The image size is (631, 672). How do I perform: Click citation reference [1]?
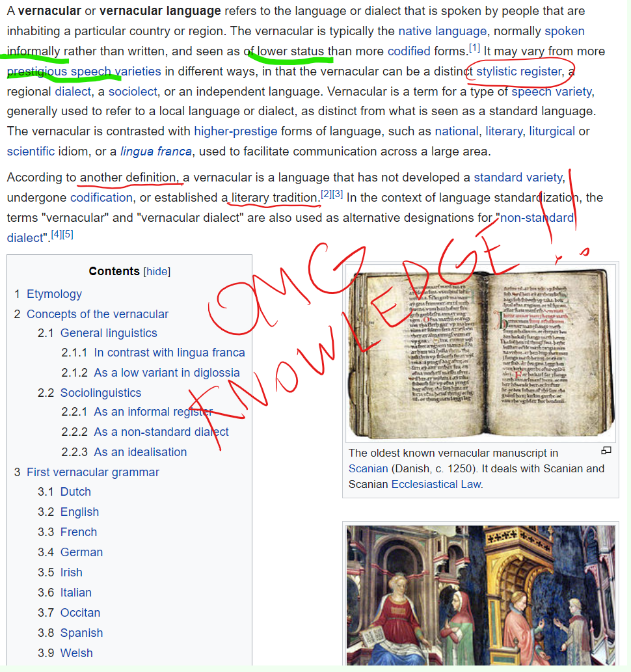pos(474,49)
